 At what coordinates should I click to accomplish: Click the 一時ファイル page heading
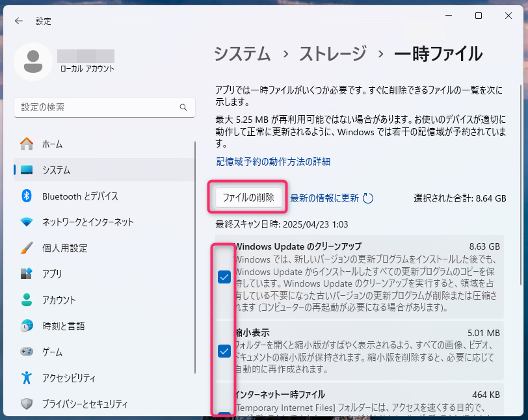pos(438,54)
